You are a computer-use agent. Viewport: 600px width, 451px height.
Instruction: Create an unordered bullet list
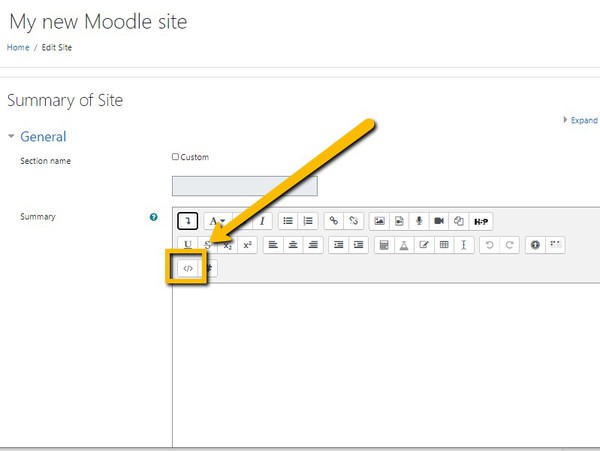(288, 221)
